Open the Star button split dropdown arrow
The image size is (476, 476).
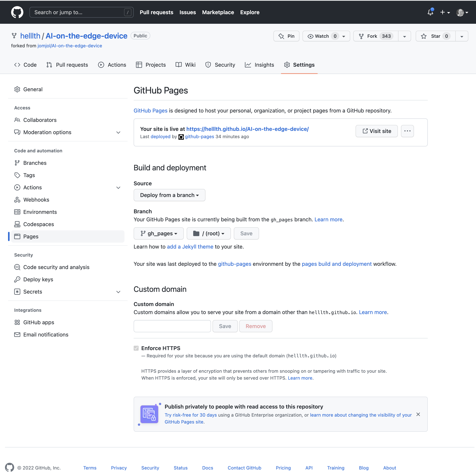(x=462, y=36)
